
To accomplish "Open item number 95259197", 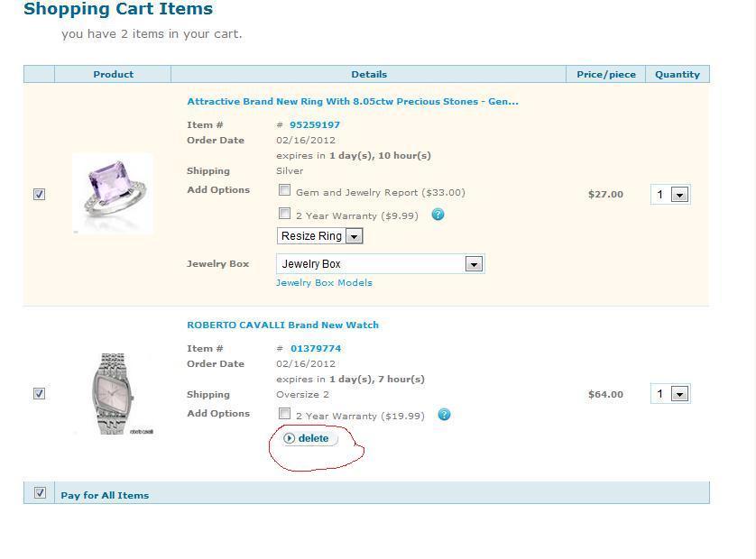I will (x=314, y=124).
